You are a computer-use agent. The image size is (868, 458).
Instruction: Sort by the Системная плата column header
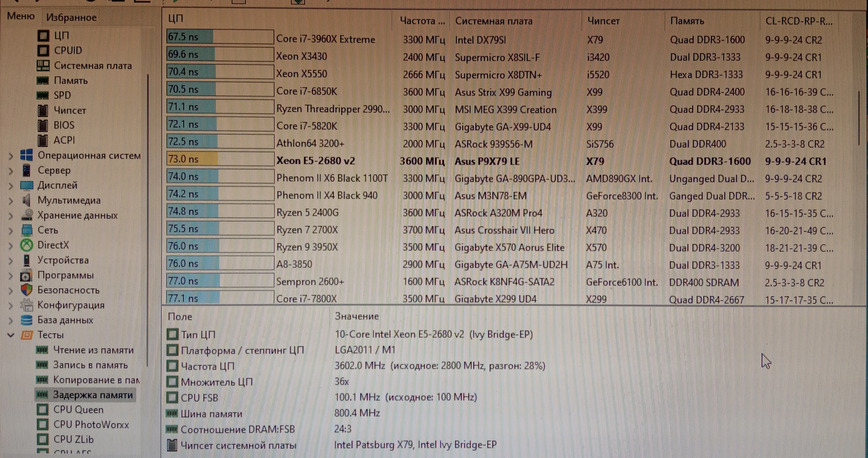[494, 21]
